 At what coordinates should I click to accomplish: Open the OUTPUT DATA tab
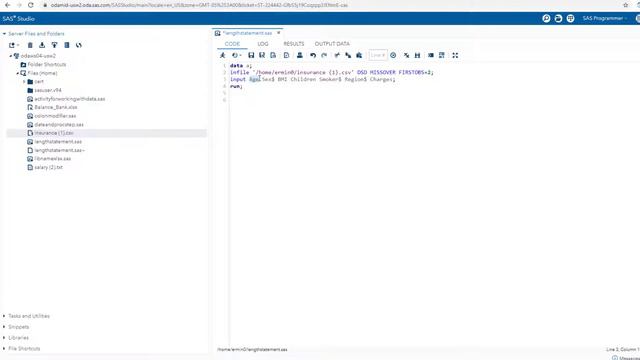coord(332,44)
